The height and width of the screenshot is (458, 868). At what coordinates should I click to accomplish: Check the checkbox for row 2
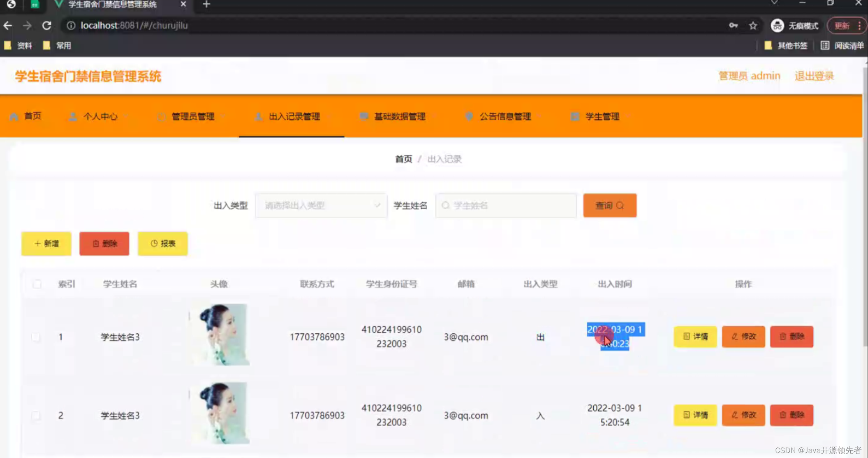36,415
